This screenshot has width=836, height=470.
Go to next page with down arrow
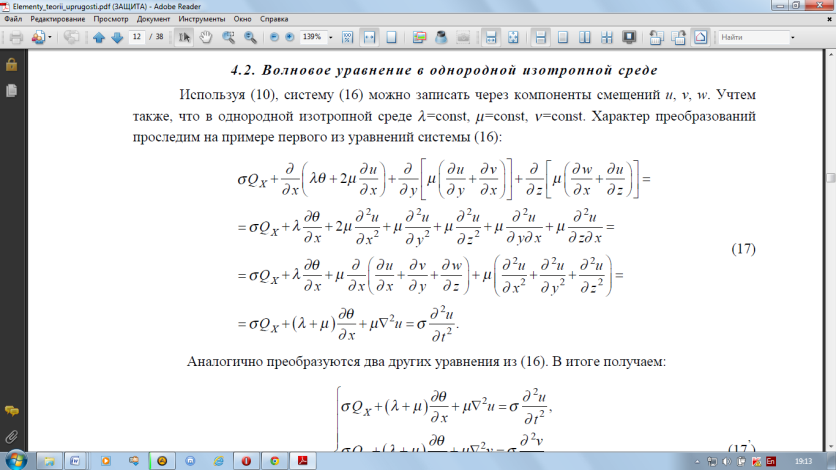[x=117, y=37]
